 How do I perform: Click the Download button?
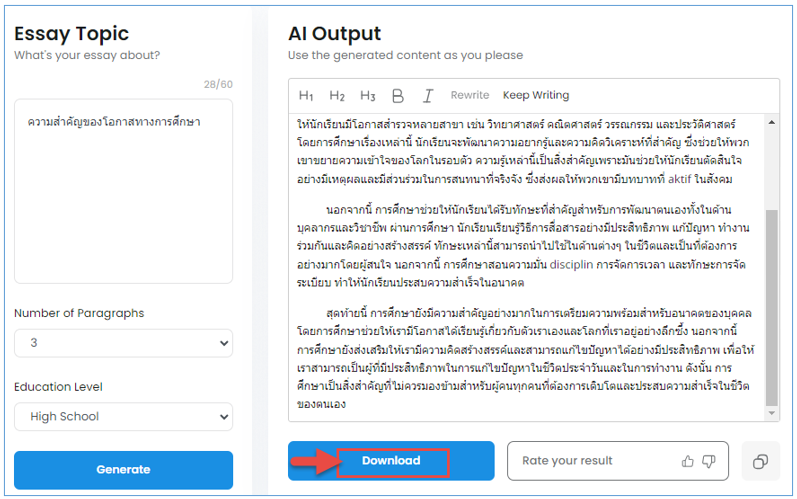click(391, 461)
